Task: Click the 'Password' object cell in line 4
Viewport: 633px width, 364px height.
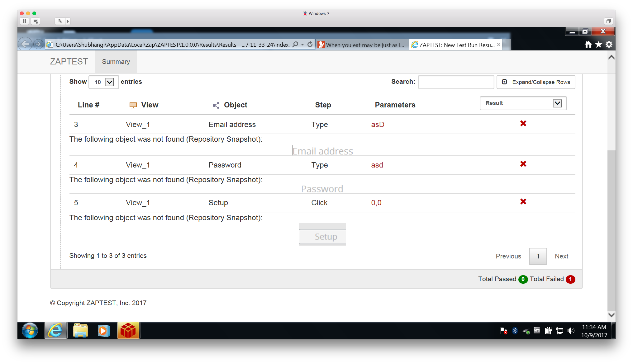Action: (225, 165)
